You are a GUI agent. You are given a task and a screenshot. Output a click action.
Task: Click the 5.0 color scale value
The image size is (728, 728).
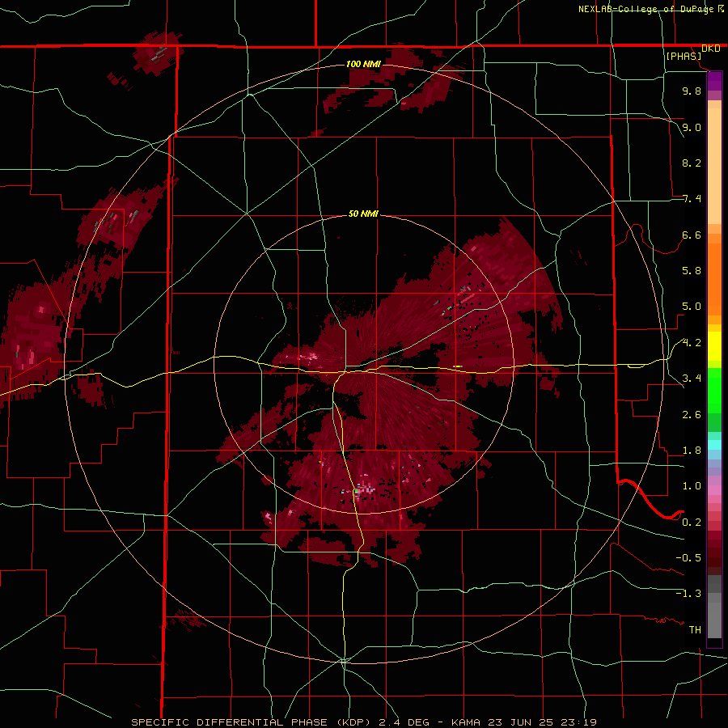[692, 307]
